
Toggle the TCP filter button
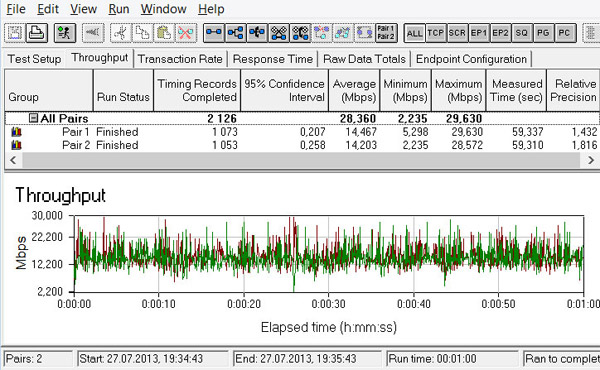tap(435, 33)
